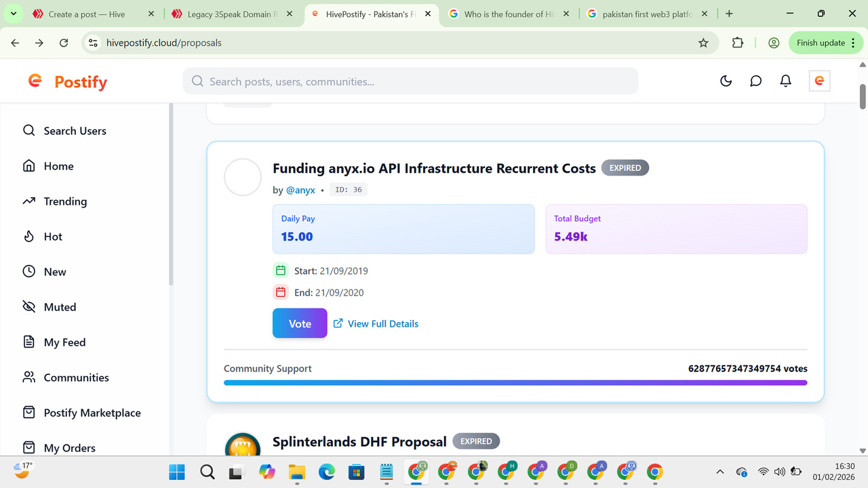
Task: Click the page vertical scrollbar
Action: click(x=863, y=96)
